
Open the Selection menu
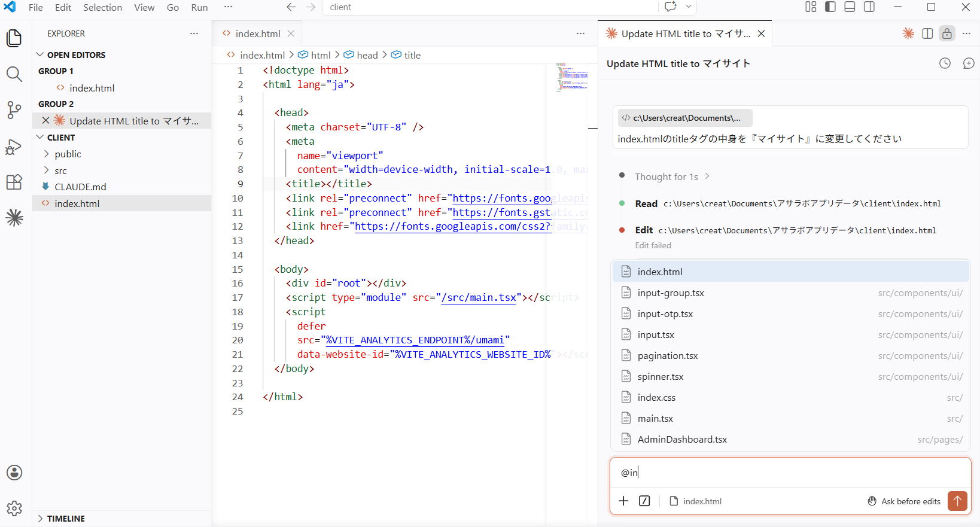pos(102,7)
